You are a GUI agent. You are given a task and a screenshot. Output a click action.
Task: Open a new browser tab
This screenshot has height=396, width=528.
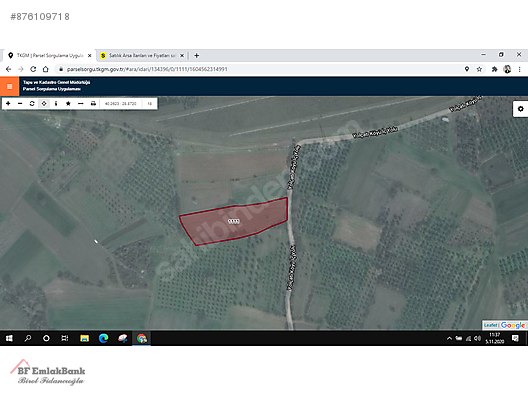tap(197, 56)
